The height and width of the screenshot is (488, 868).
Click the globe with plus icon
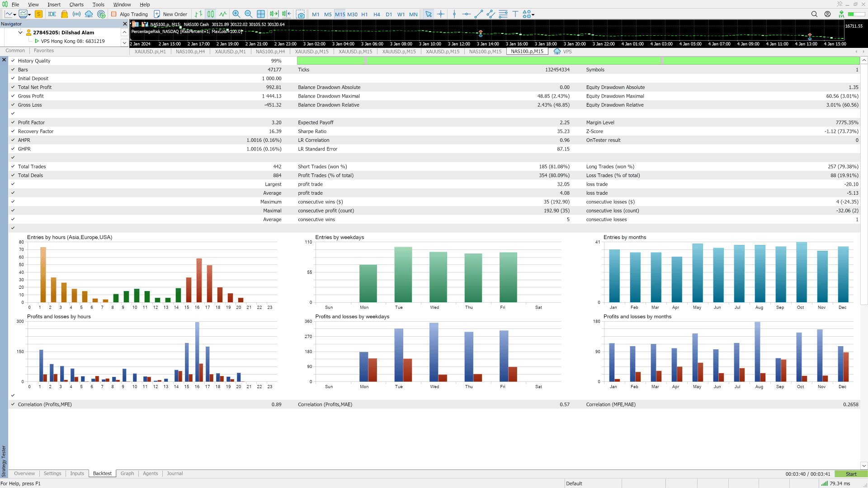tap(101, 14)
